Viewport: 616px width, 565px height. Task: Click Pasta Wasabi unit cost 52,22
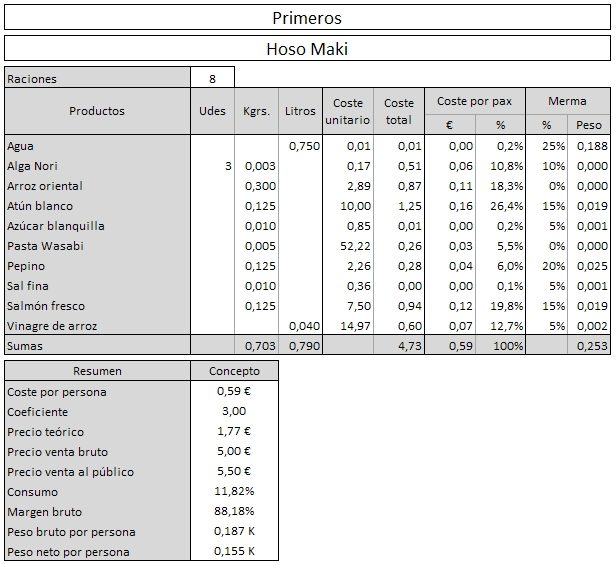(x=348, y=246)
